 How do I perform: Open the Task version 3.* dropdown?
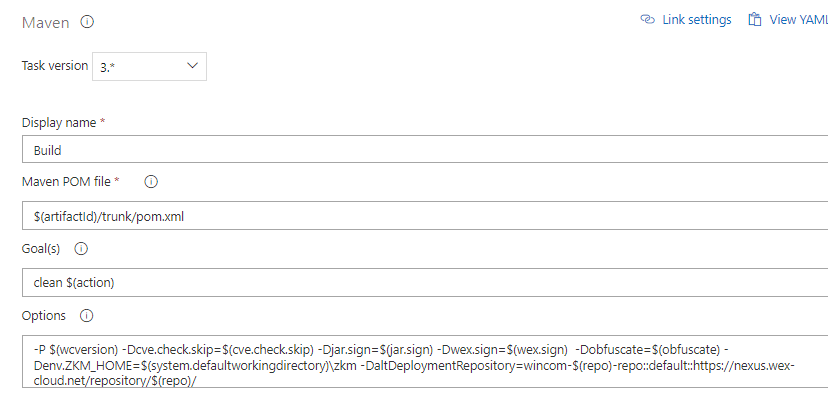click(149, 66)
